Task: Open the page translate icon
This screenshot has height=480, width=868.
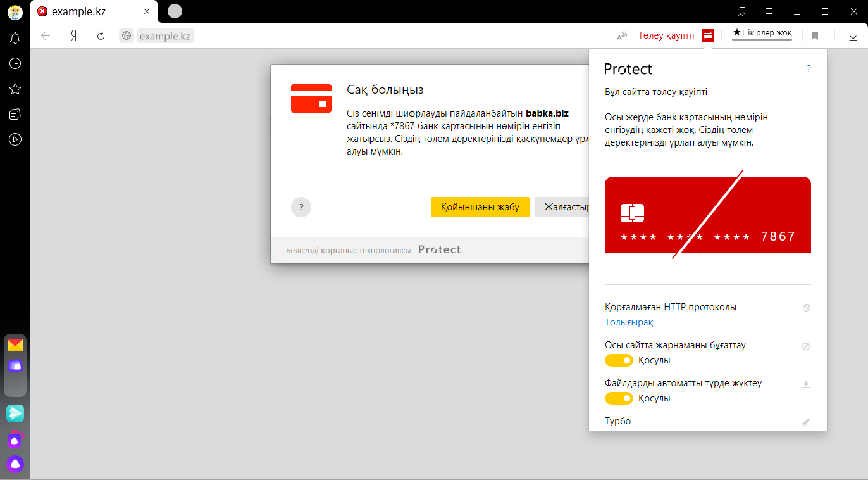Action: click(622, 36)
